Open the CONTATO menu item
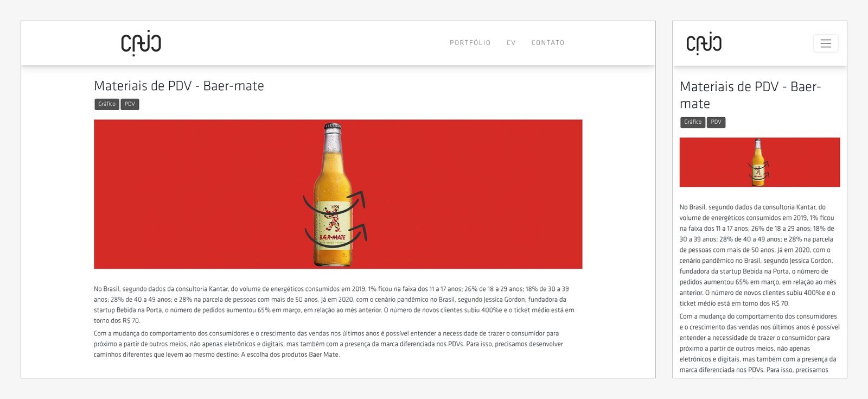Screen dimensions: 868x399 point(548,43)
